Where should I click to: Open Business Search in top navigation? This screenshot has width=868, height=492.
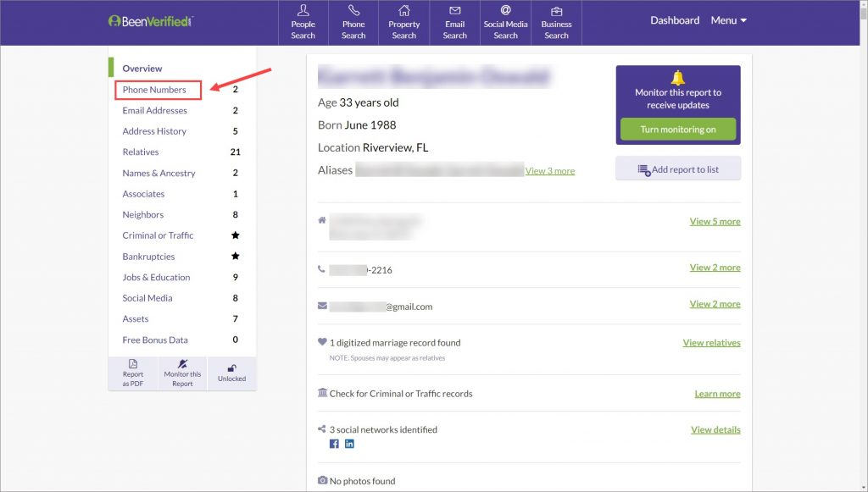point(556,23)
